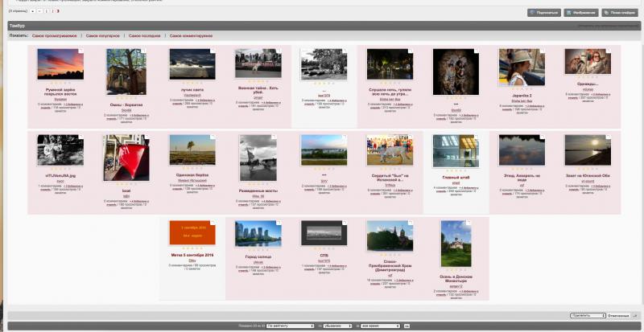Image resolution: width=644 pixels, height=332 pixels.
Task: Open the action dropdown beside 'Отмеченные'
Action: [588, 316]
